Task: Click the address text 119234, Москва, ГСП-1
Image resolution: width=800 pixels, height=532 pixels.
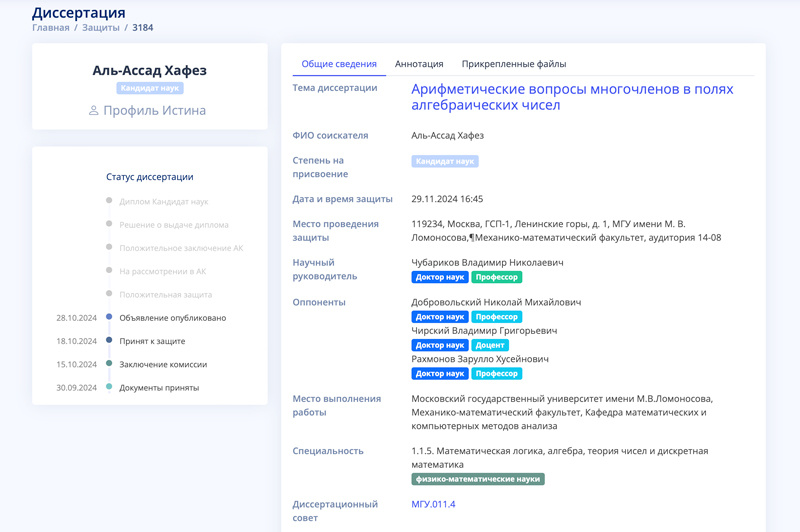Action: [x=566, y=231]
